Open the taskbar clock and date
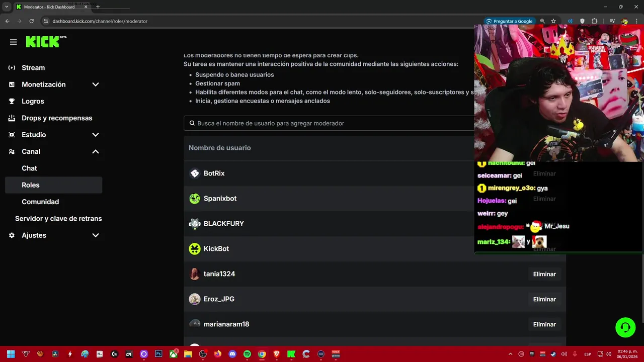This screenshot has width=644, height=362. 627,354
